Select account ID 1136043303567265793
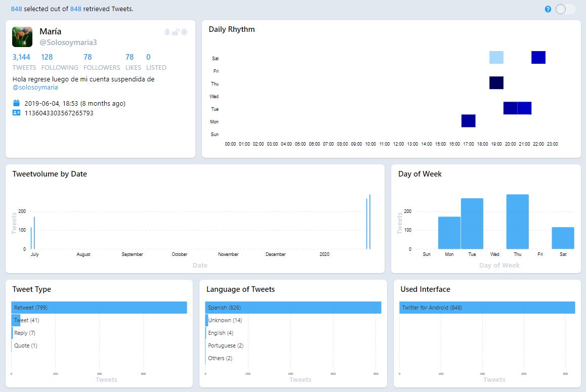Image resolution: width=586 pixels, height=392 pixels. pyautogui.click(x=59, y=113)
